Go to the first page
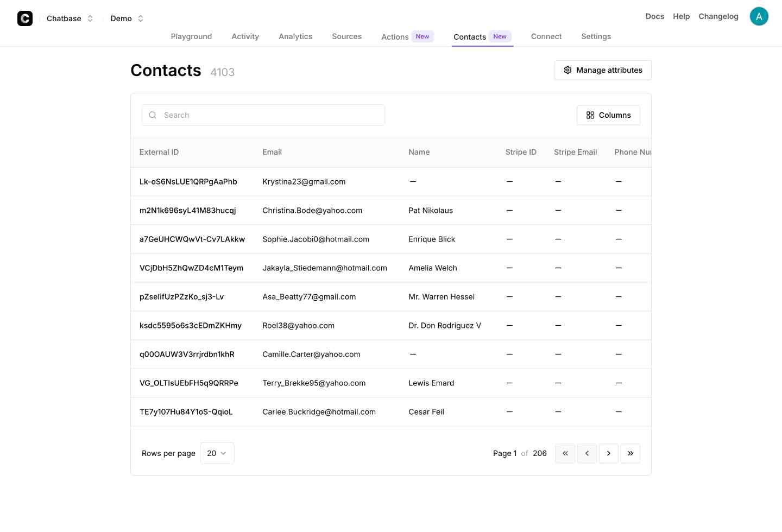The image size is (782, 532). 565,453
